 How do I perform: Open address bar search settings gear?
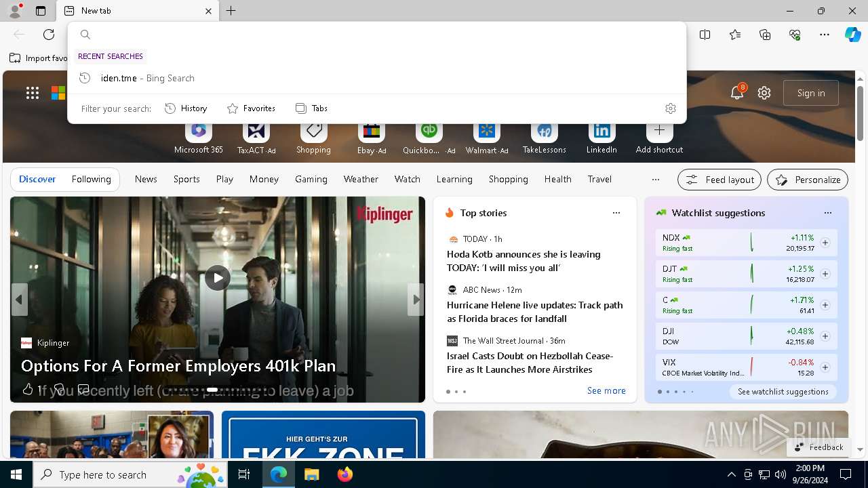click(671, 108)
